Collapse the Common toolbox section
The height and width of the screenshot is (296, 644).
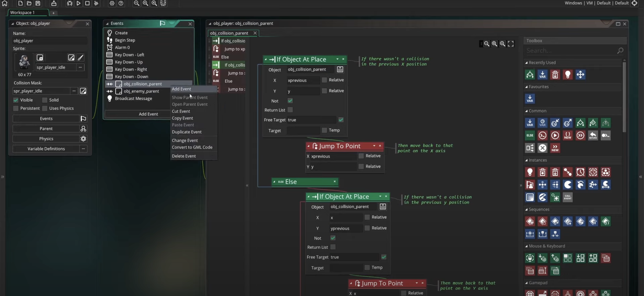click(x=526, y=111)
